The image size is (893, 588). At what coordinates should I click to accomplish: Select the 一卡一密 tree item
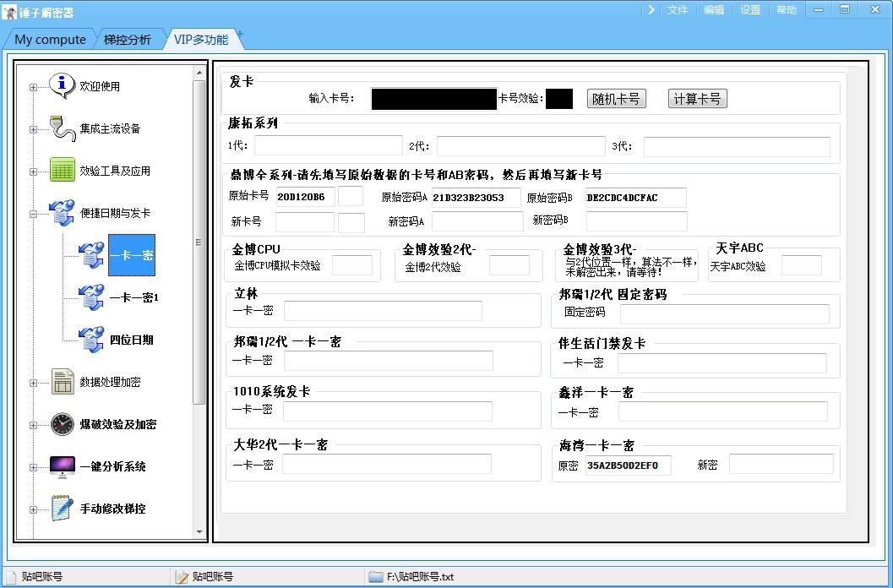pos(132,254)
